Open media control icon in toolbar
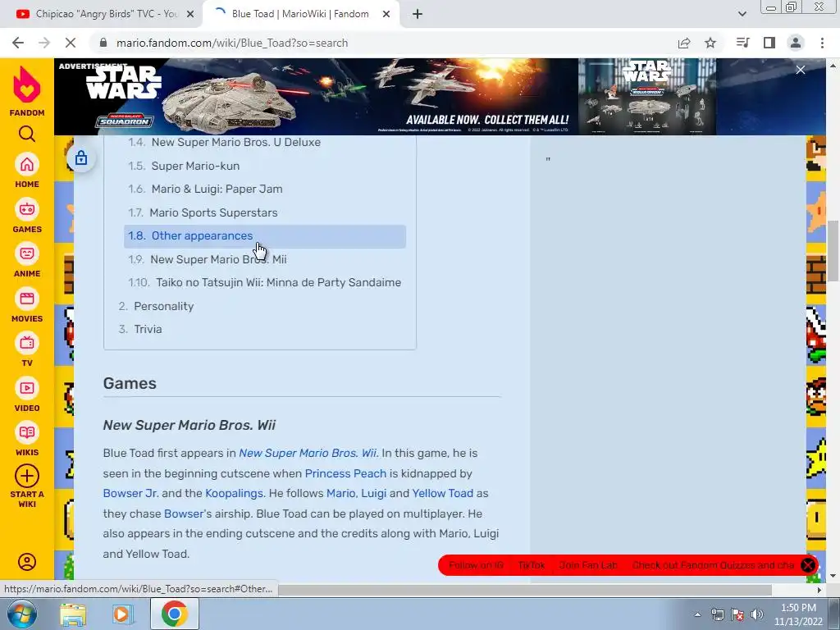 742,43
